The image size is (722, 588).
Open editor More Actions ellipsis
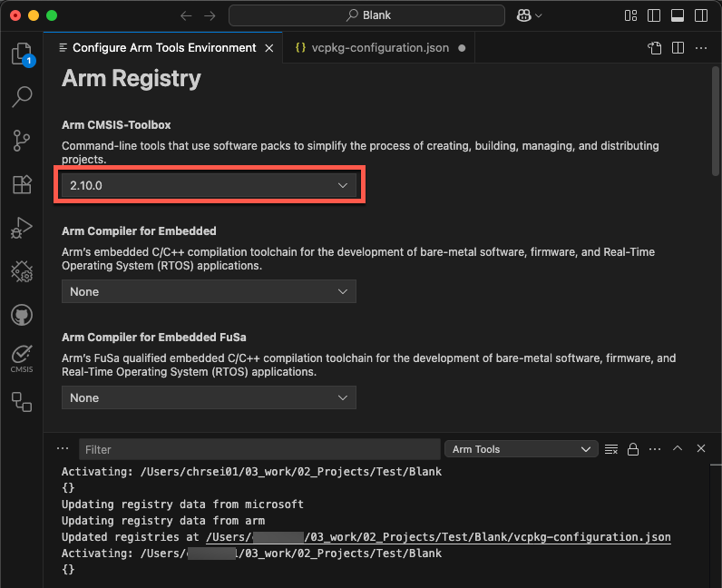tap(701, 48)
